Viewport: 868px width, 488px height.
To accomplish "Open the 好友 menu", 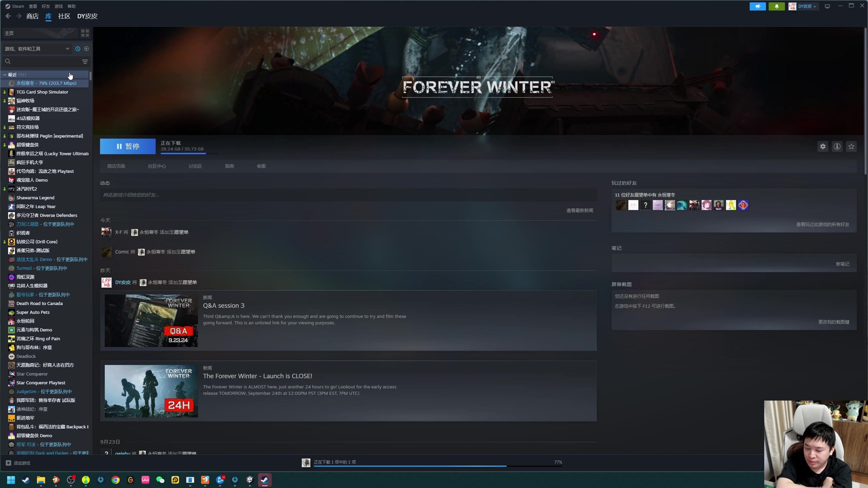I will 46,6.
